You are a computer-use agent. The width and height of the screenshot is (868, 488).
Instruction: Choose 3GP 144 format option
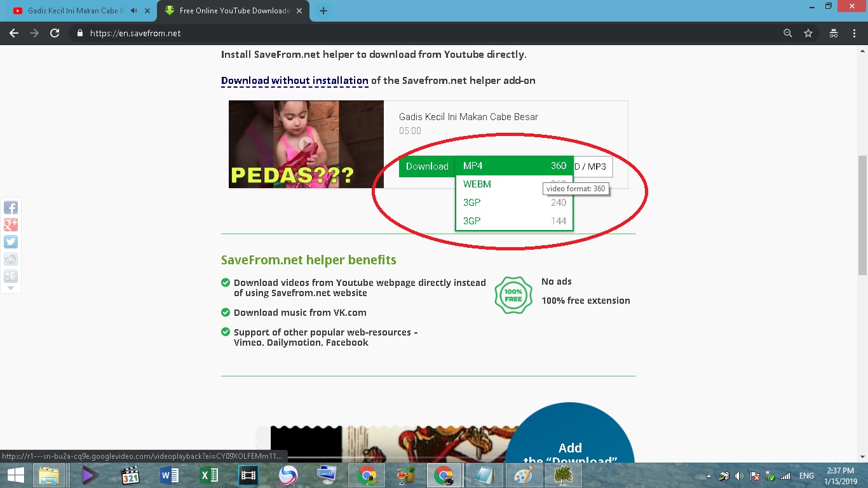(x=515, y=221)
